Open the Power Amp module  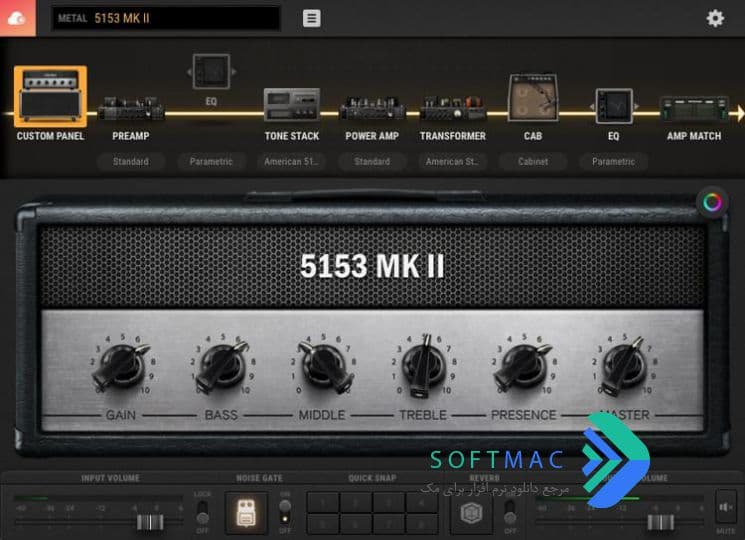[x=372, y=108]
